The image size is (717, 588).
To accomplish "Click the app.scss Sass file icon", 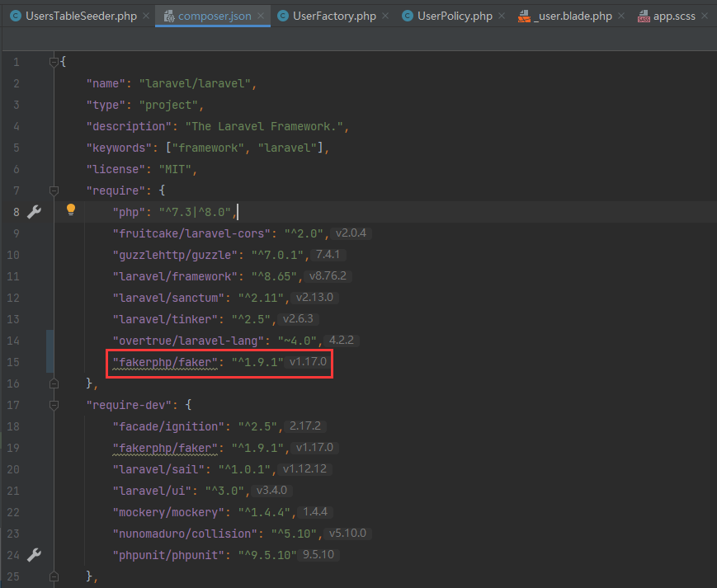I will (643, 16).
